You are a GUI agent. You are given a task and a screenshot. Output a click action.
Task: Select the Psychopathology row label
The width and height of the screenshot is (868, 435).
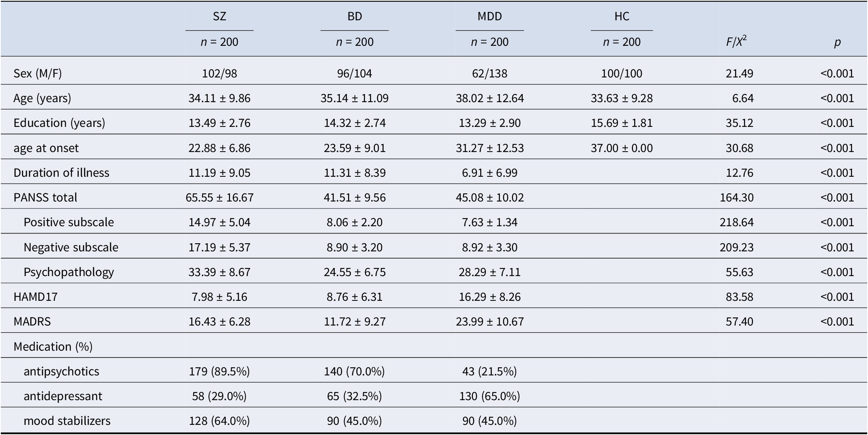point(69,272)
